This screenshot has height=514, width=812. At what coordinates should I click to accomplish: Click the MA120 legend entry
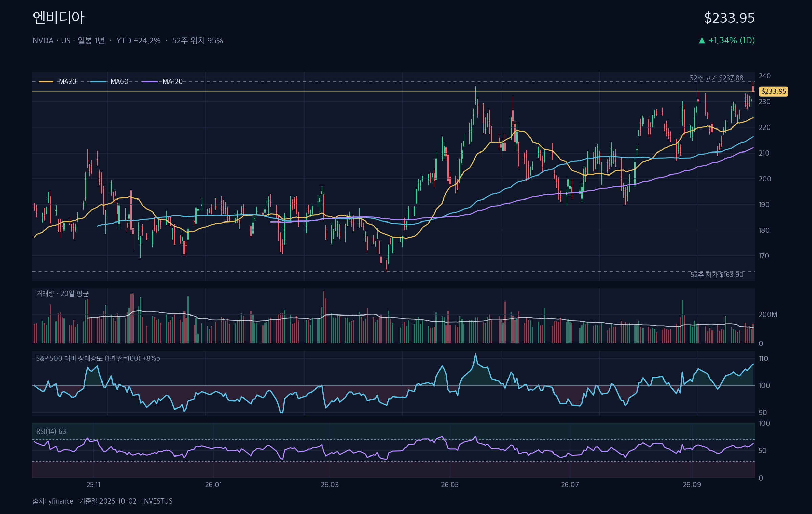pyautogui.click(x=163, y=81)
